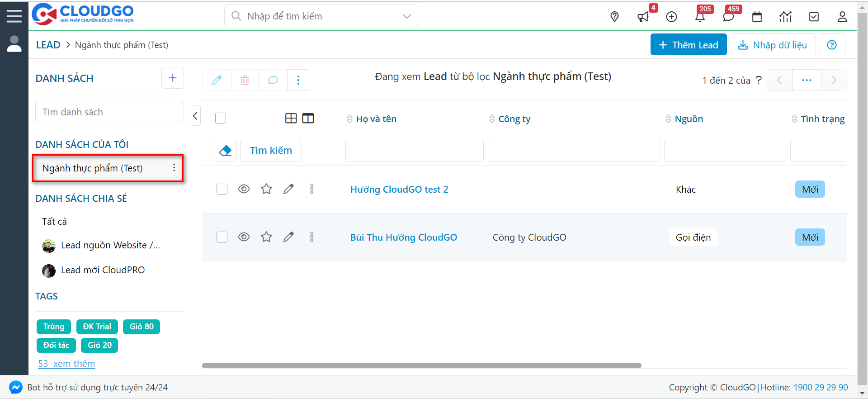Check the box for Hường CloudGO test 2
The image size is (868, 399).
pos(222,189)
